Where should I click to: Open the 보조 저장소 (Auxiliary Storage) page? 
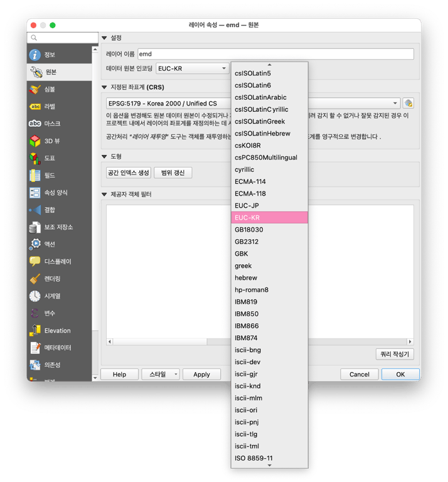click(60, 227)
